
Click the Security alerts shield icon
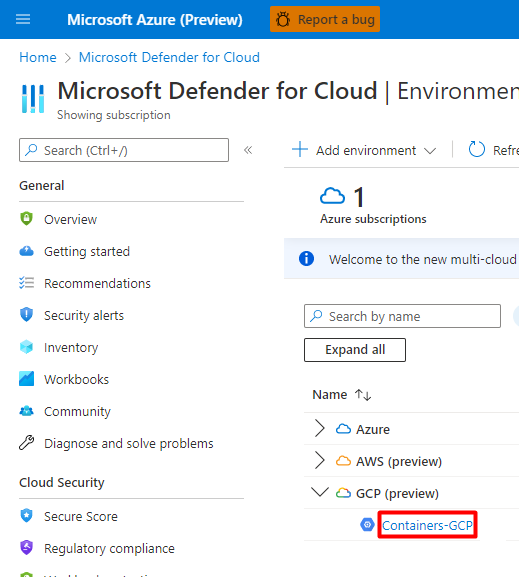point(27,315)
